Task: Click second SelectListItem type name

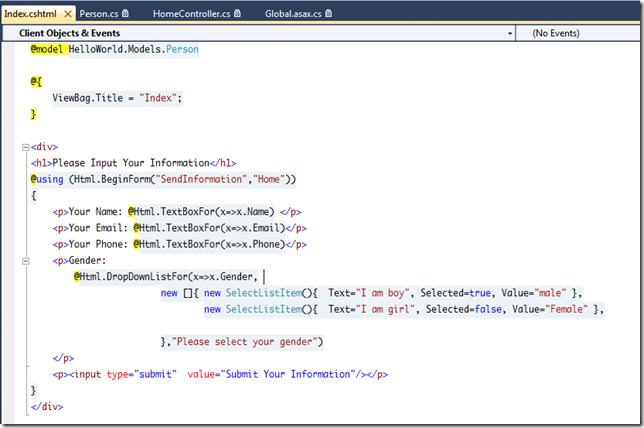Action: tap(264, 309)
